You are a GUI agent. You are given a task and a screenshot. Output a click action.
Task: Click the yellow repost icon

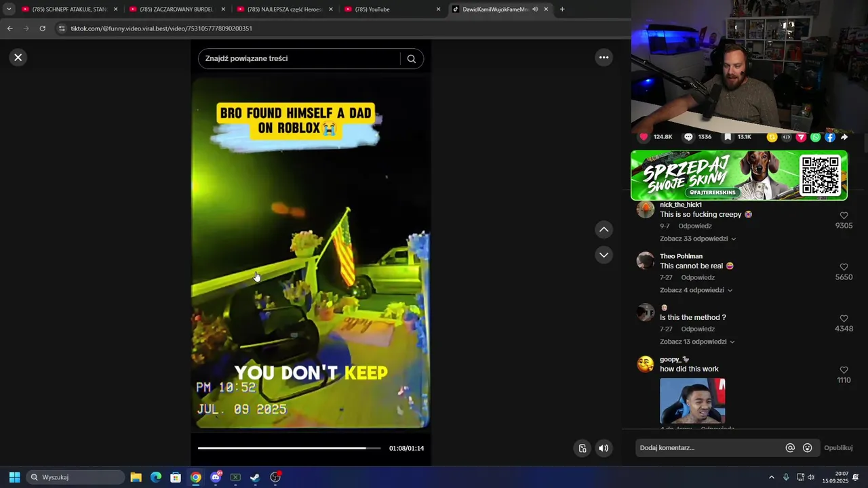point(772,137)
